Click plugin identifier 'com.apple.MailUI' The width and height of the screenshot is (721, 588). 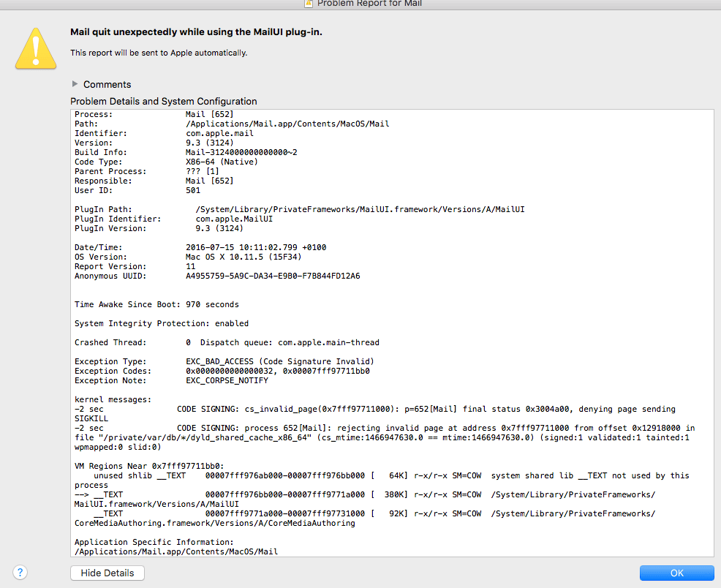pos(234,219)
